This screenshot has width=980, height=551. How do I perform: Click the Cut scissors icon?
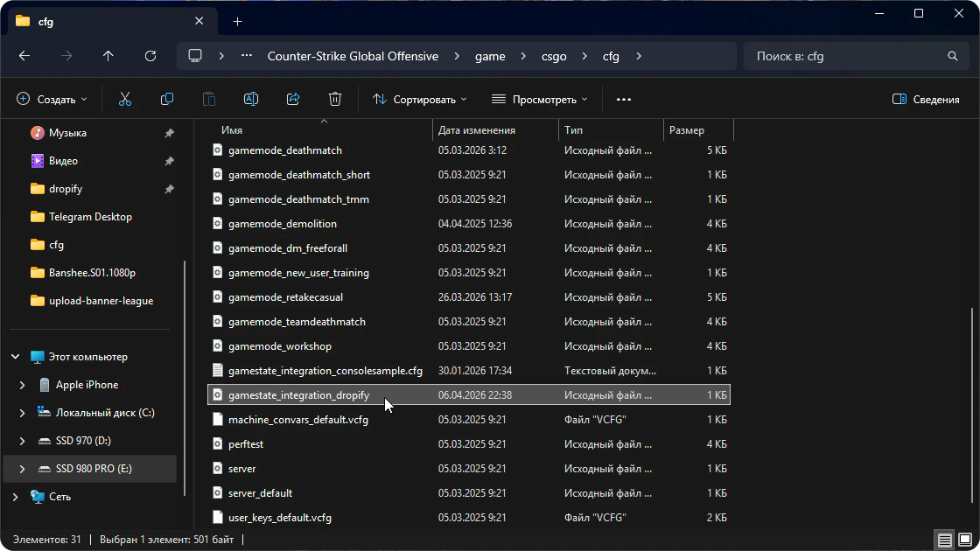point(125,100)
